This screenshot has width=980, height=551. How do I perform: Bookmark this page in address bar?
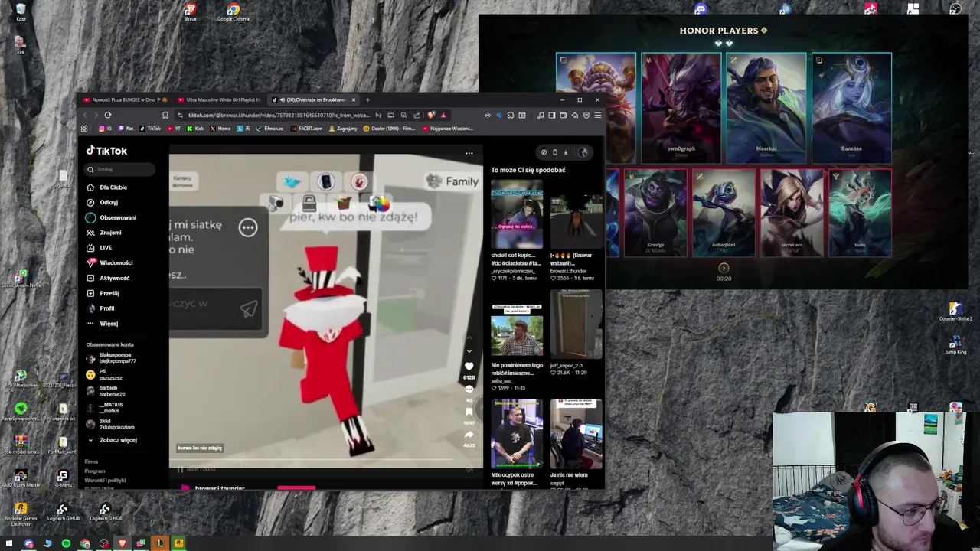point(165,115)
